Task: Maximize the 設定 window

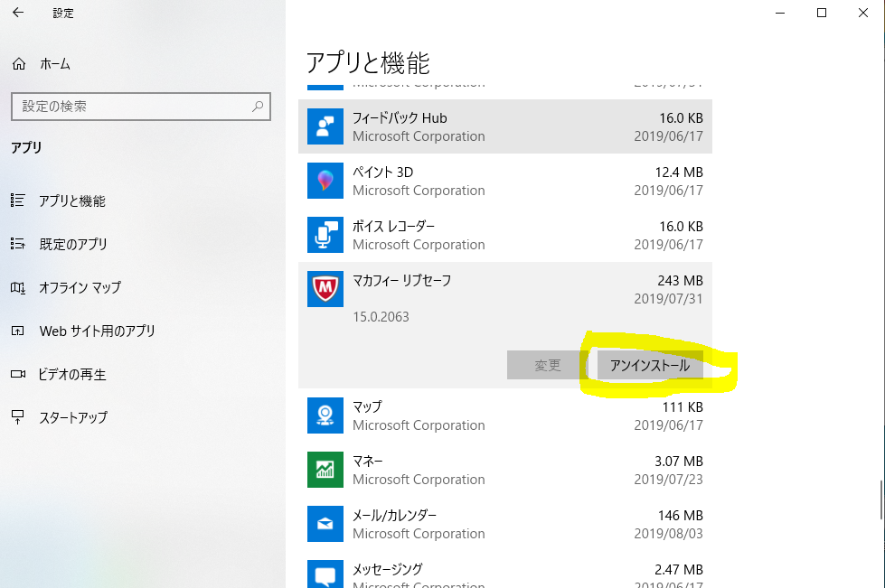Action: point(822,13)
